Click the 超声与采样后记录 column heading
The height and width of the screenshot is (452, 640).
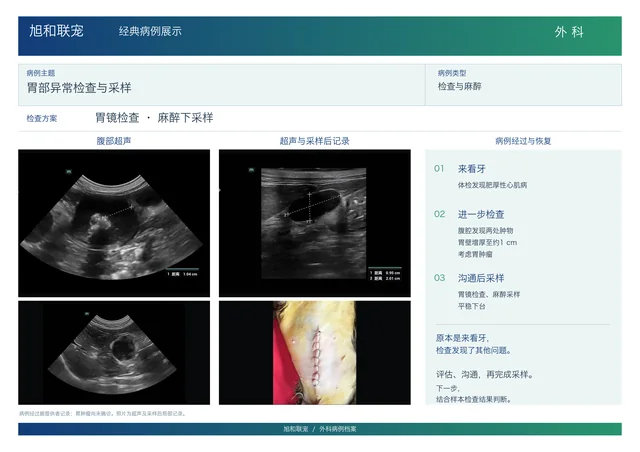(x=315, y=141)
